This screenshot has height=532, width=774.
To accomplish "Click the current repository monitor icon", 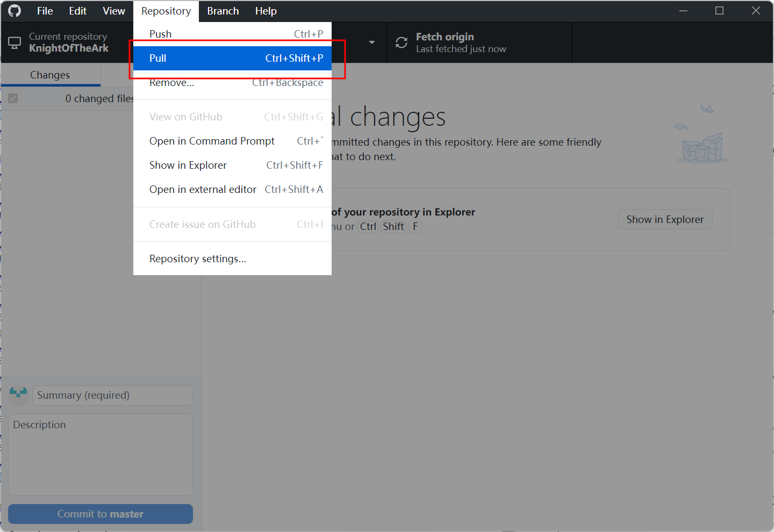I will (15, 43).
